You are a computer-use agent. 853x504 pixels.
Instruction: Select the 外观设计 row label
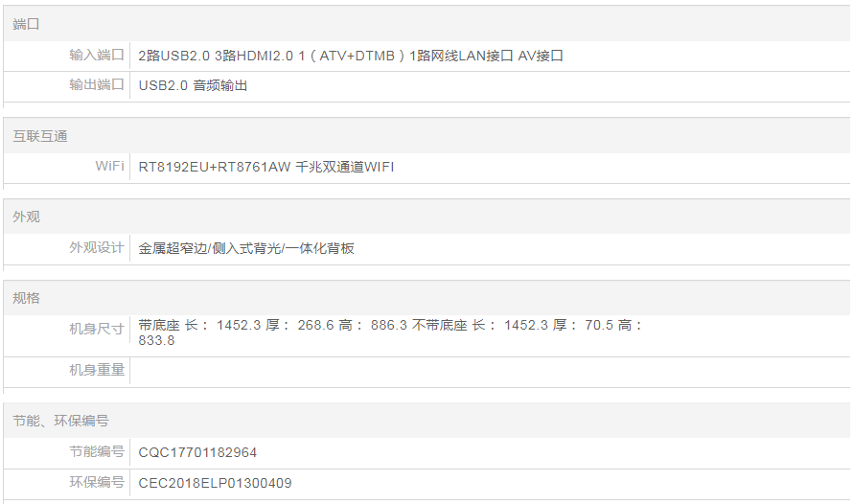[97, 248]
